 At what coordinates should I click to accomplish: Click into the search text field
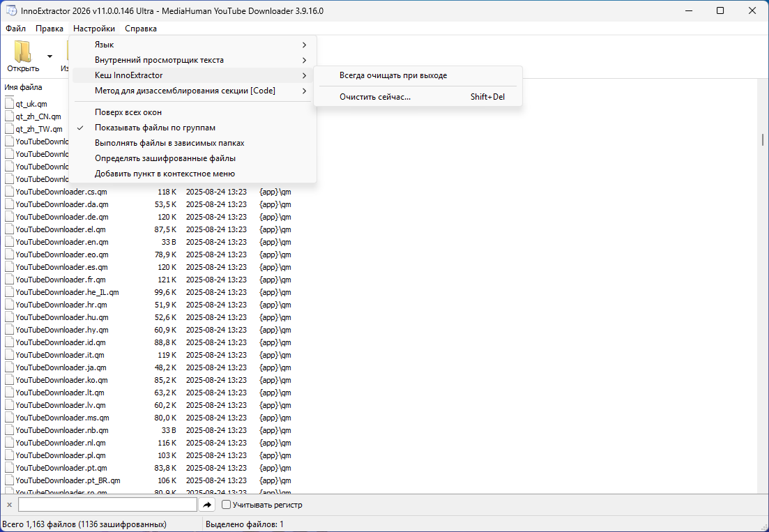pos(108,505)
